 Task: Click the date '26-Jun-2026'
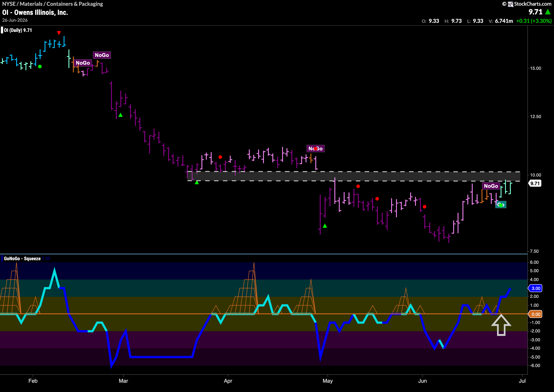click(15, 20)
